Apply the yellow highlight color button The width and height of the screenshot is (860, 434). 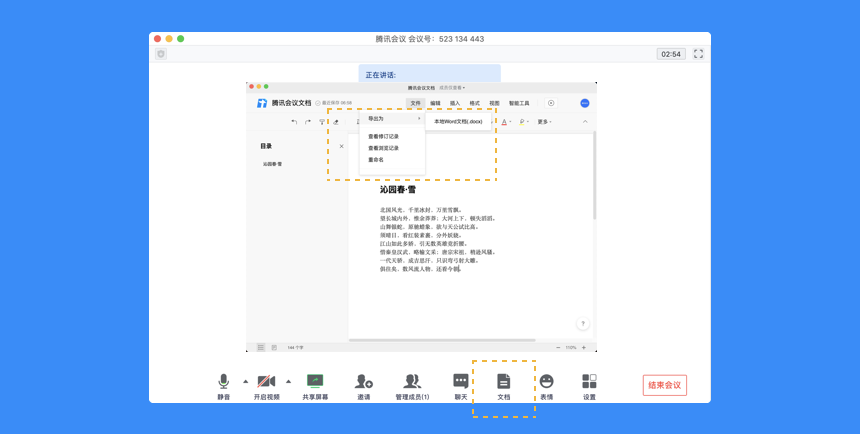(522, 122)
